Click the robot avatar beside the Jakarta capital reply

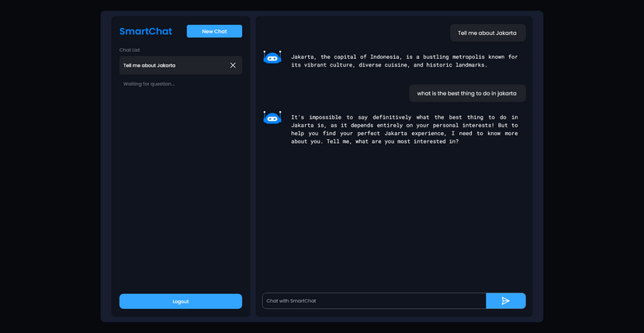[272, 57]
